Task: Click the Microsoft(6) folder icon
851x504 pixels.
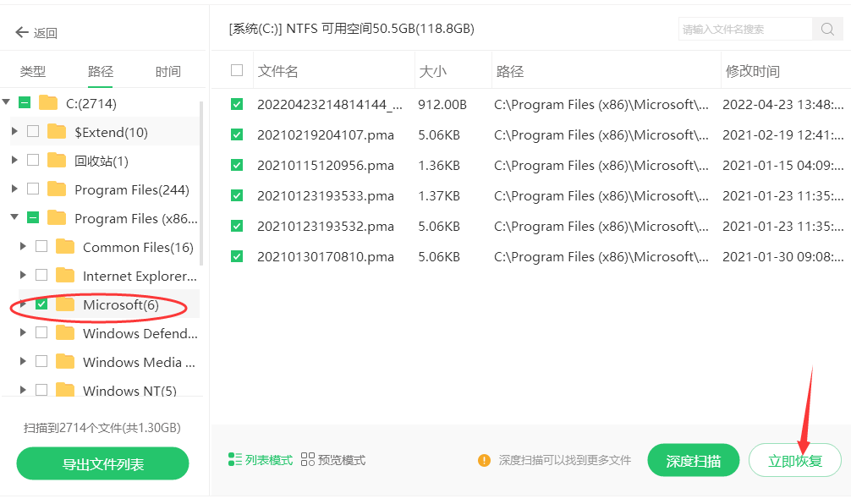Action: [x=65, y=304]
